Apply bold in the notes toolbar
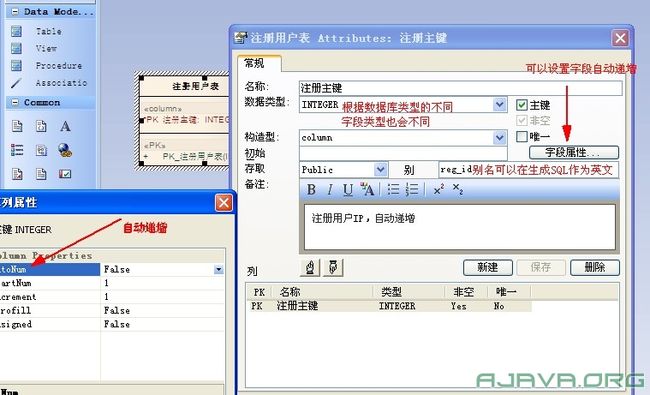The height and width of the screenshot is (395, 650). 311,190
